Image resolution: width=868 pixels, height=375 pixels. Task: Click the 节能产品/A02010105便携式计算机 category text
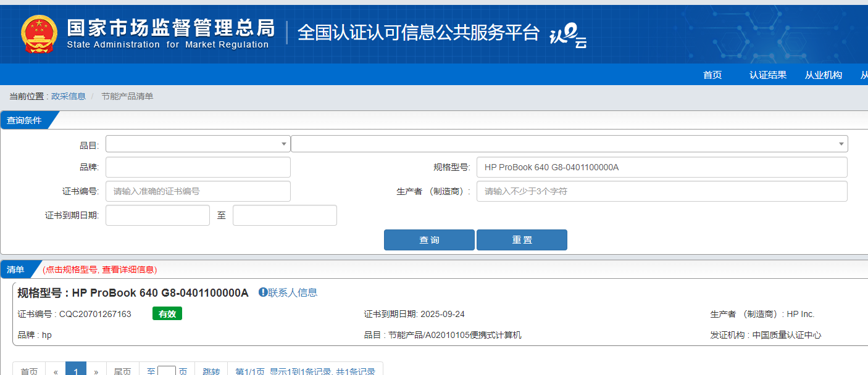click(x=455, y=335)
